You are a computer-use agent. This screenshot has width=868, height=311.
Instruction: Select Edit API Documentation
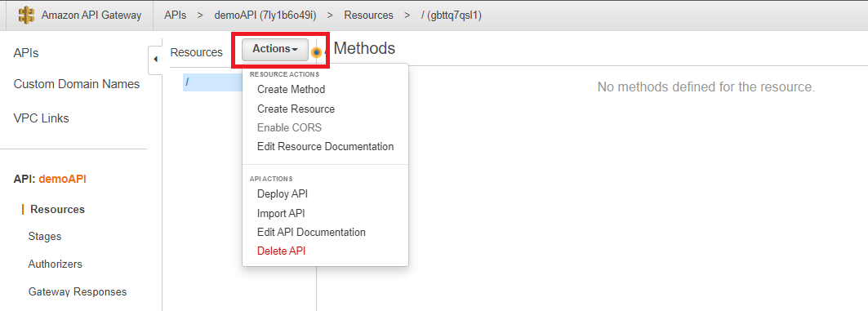coord(312,233)
